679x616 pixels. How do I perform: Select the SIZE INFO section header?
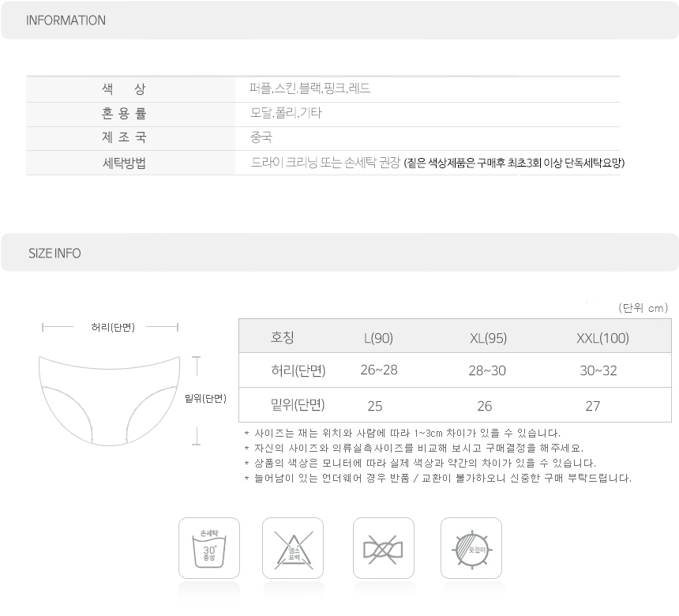(x=54, y=254)
